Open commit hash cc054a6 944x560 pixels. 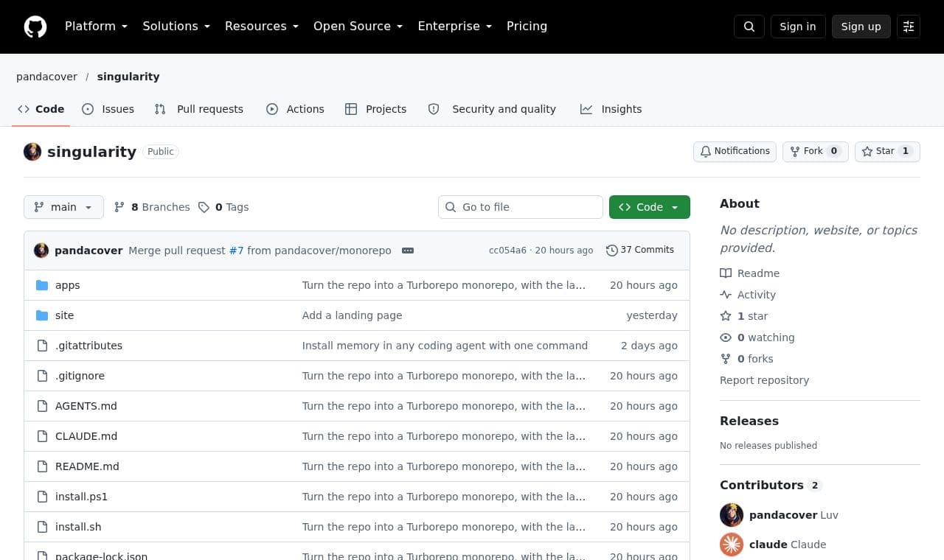(507, 251)
